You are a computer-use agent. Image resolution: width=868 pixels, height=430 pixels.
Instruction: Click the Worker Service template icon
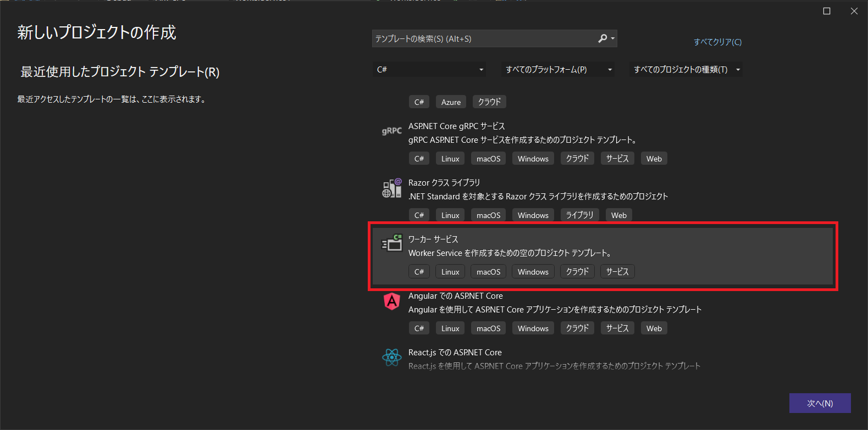392,243
